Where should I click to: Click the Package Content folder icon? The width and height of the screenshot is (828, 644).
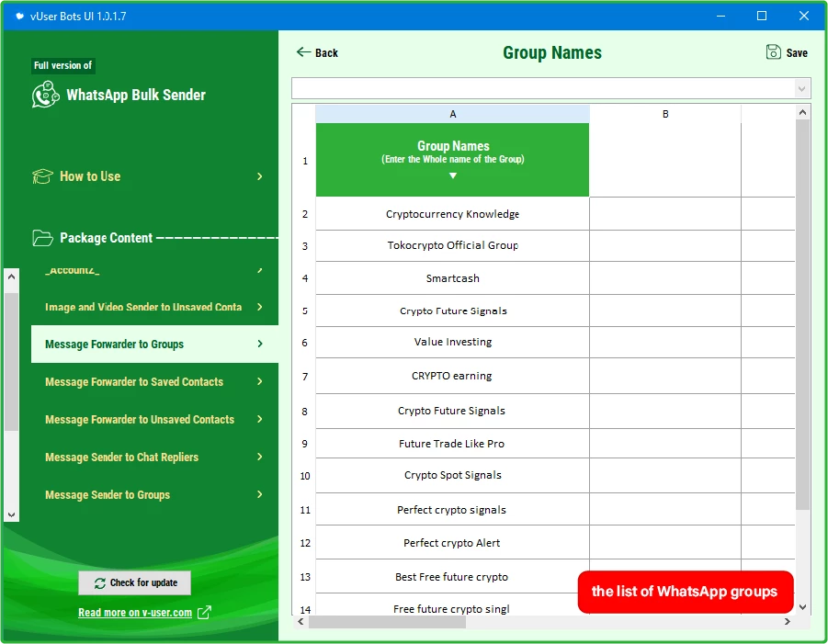[x=42, y=238]
